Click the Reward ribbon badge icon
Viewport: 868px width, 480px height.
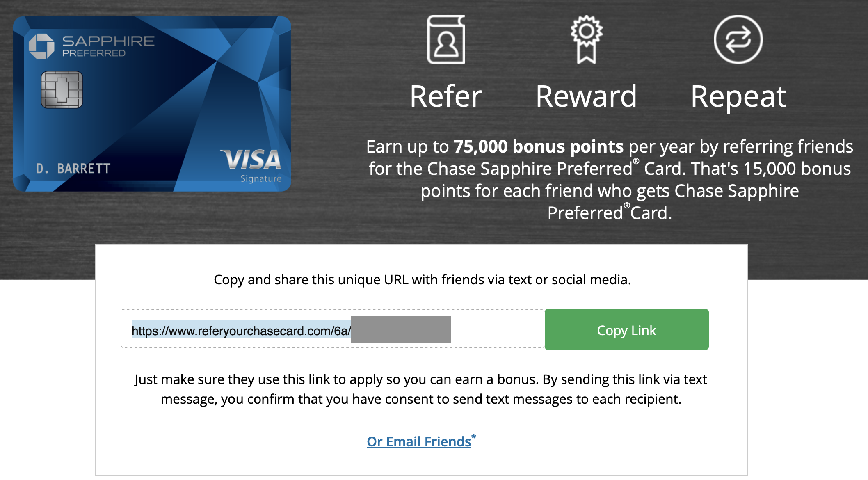[586, 39]
